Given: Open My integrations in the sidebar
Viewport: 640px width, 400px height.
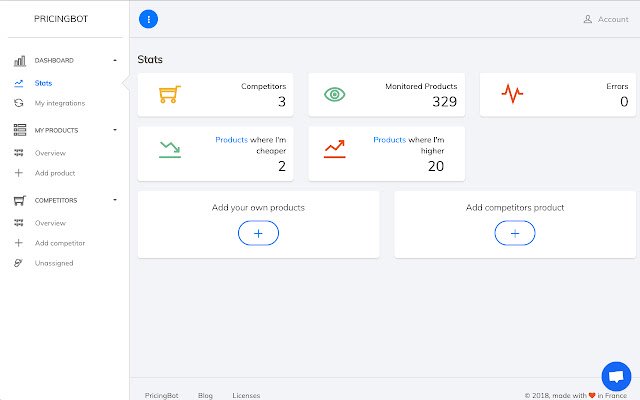Looking at the screenshot, I should [60, 103].
